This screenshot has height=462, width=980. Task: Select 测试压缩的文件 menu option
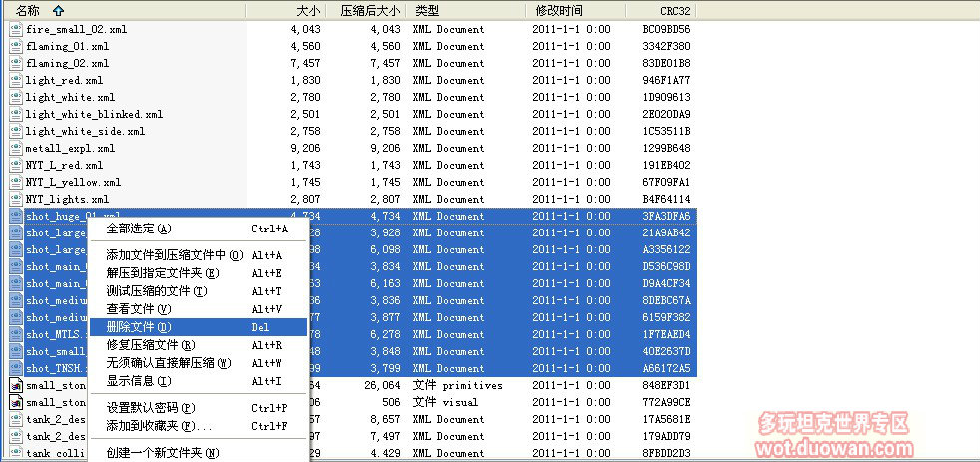click(x=156, y=291)
